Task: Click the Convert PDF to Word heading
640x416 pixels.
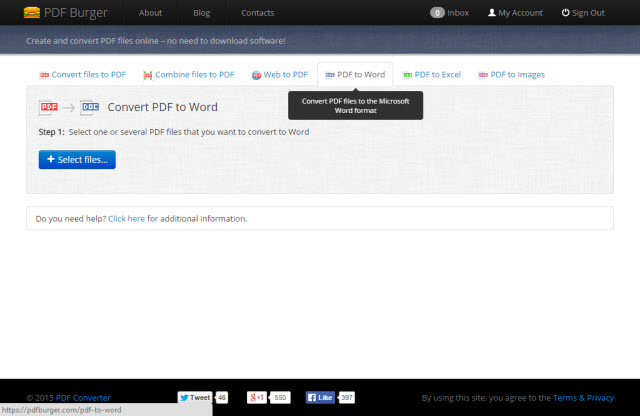Action: (162, 107)
